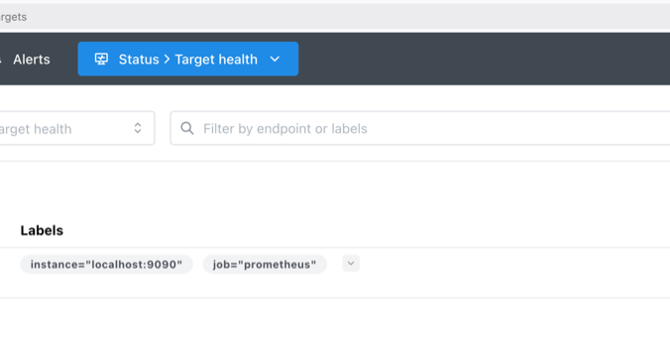
Task: Click the instance="localhost:9090" label badge
Action: (106, 264)
